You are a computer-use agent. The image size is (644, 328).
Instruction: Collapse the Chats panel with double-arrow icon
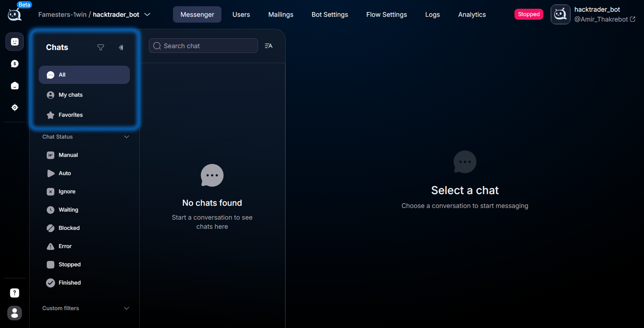pyautogui.click(x=121, y=47)
